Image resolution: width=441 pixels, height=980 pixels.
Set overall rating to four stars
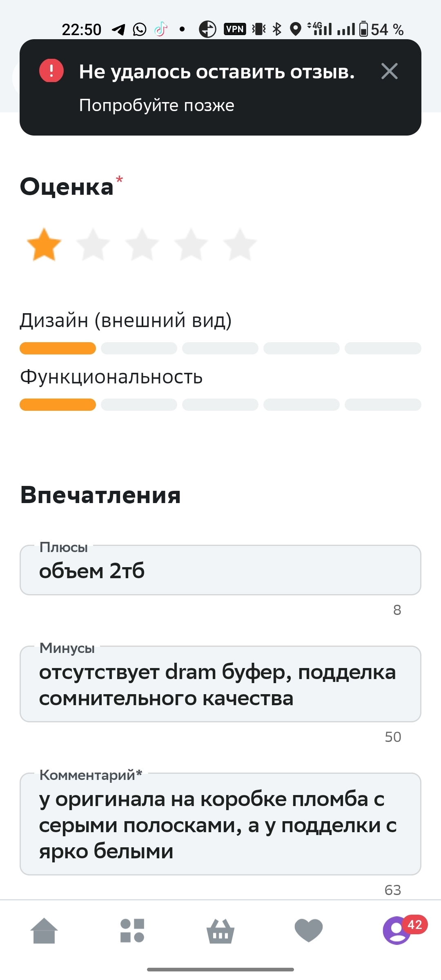tap(191, 245)
